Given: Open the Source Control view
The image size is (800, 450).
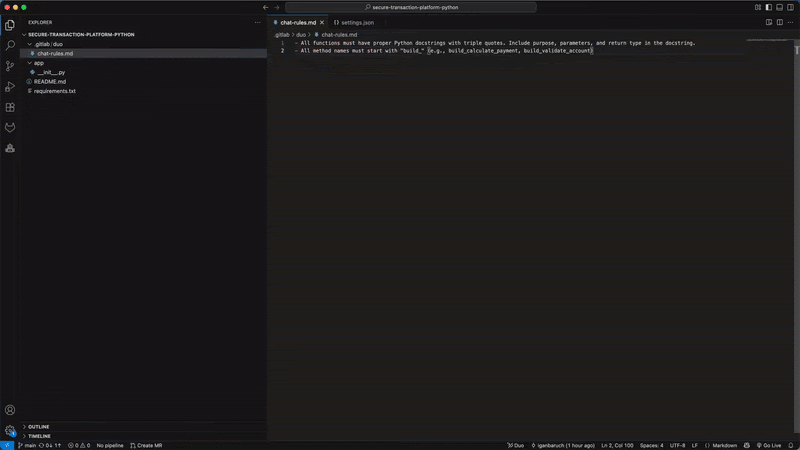Looking at the screenshot, I should (x=10, y=66).
